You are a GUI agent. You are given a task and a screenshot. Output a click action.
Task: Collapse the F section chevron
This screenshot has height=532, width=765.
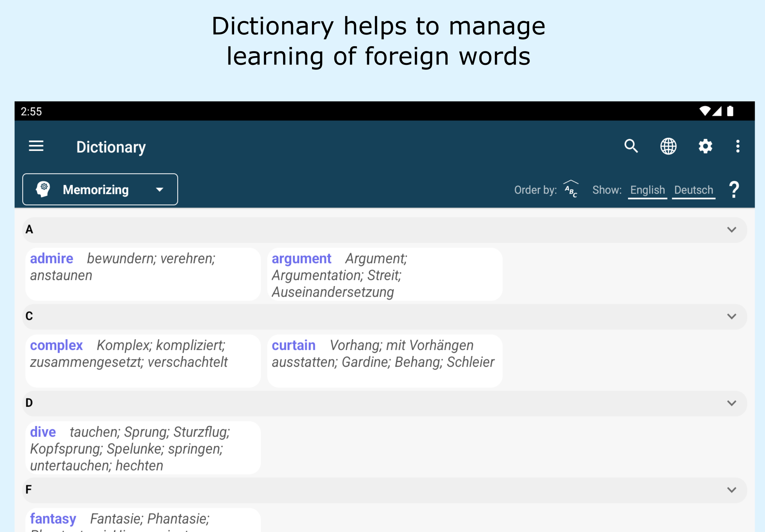click(731, 490)
